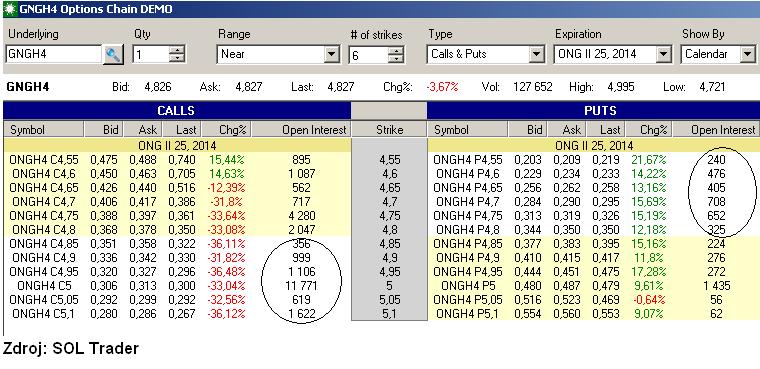Click the CALLS section header
The height and width of the screenshot is (369, 760).
click(x=176, y=111)
